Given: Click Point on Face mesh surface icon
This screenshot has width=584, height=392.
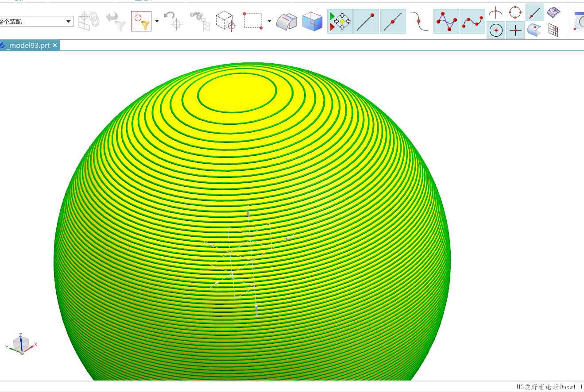Looking at the screenshot, I should [553, 12].
